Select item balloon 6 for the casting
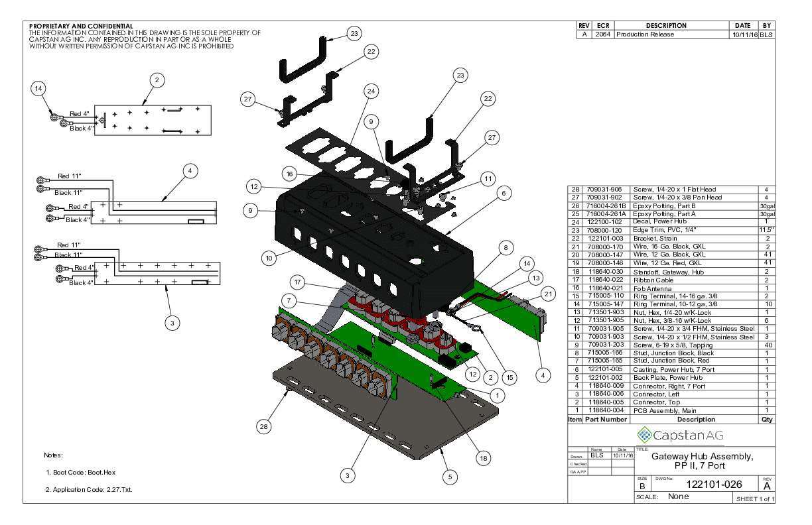The image size is (812, 525). (x=504, y=193)
